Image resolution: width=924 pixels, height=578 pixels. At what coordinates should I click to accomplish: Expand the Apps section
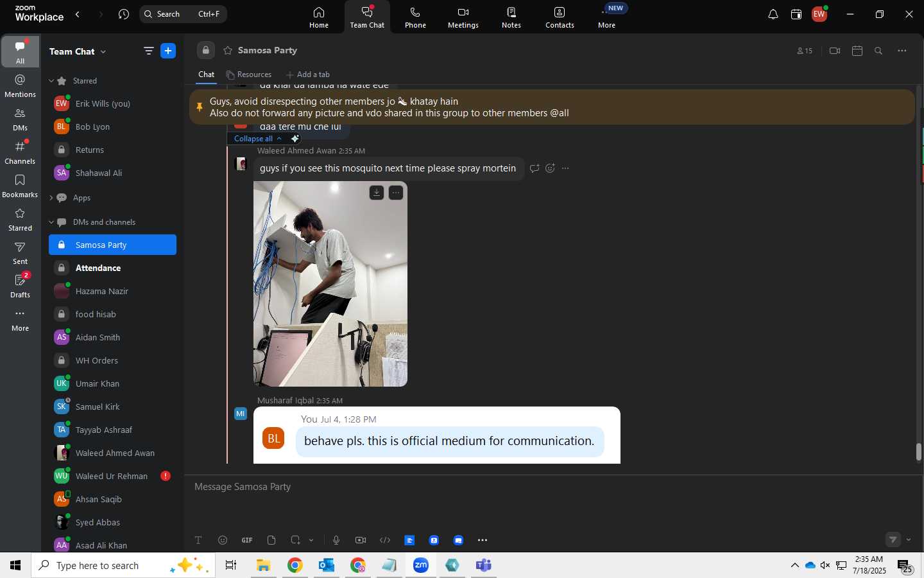pos(51,198)
